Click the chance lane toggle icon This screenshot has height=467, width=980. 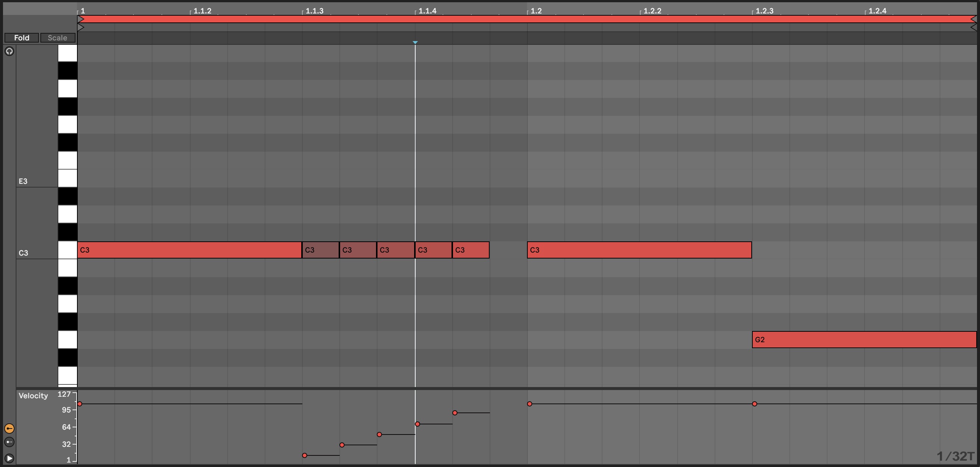tap(9, 442)
